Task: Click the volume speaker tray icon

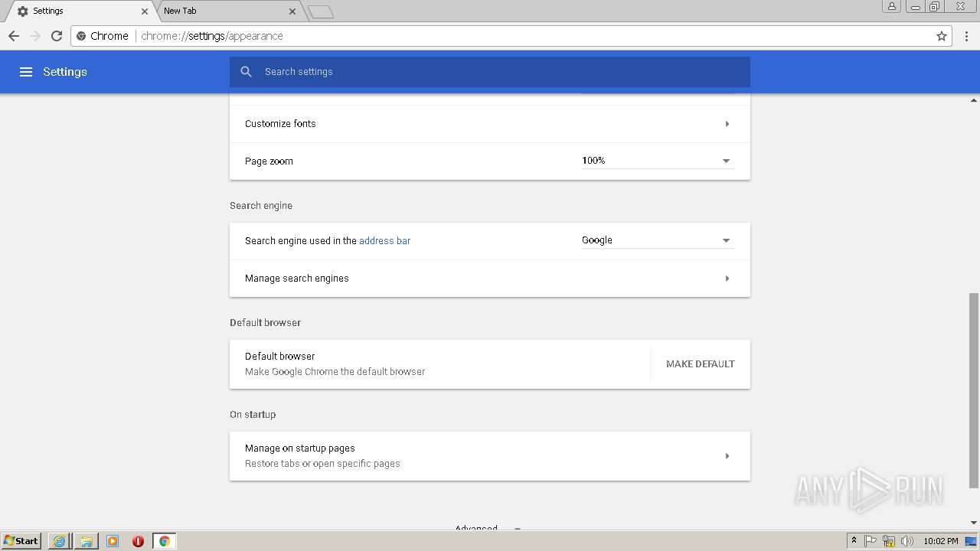Action: pyautogui.click(x=907, y=541)
